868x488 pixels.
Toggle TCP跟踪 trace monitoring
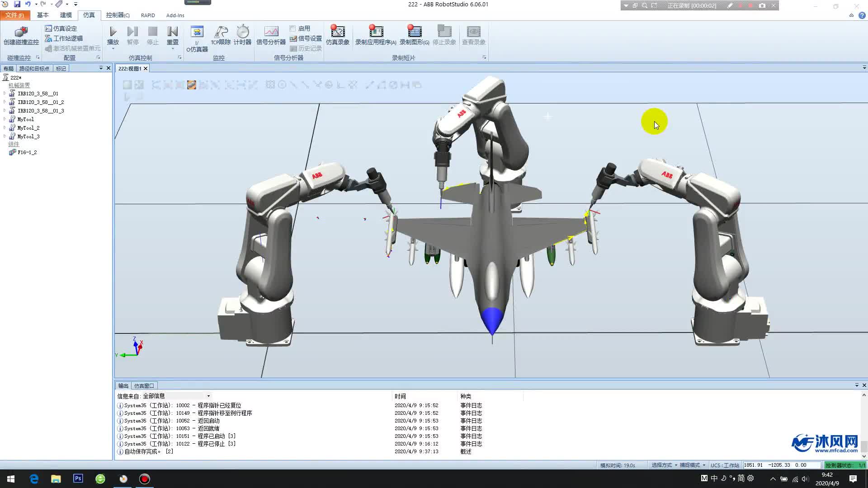(x=221, y=35)
